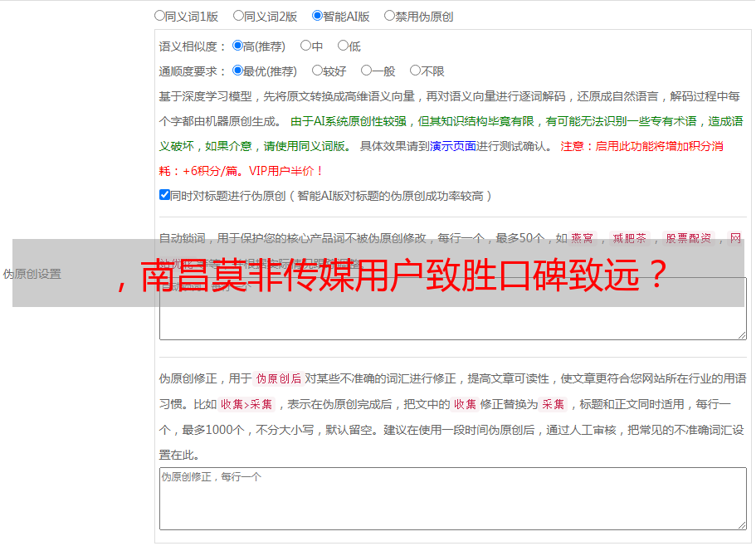Click the 燕窝 example keyword tag
Viewport: 756px width, 546px height.
tap(582, 238)
